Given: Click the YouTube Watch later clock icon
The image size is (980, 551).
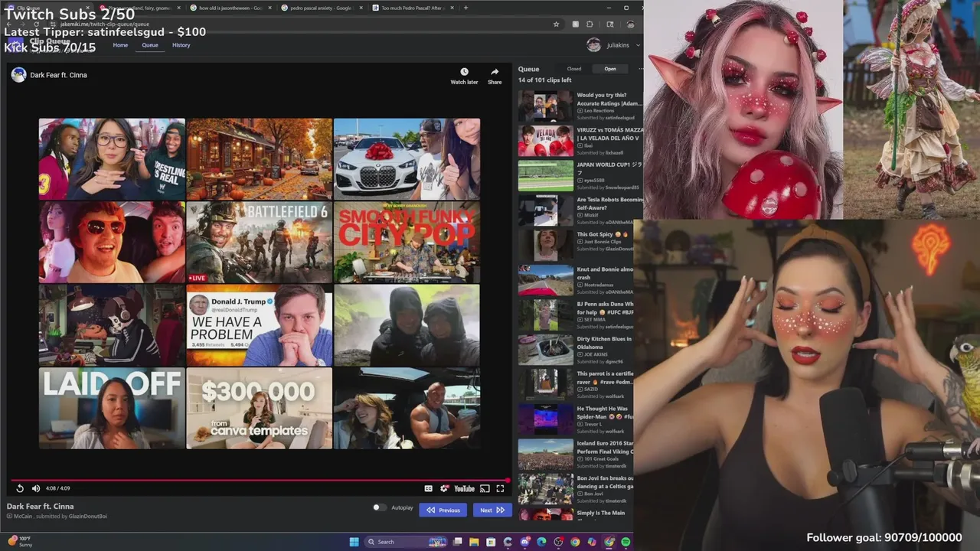Looking at the screenshot, I should coord(464,72).
